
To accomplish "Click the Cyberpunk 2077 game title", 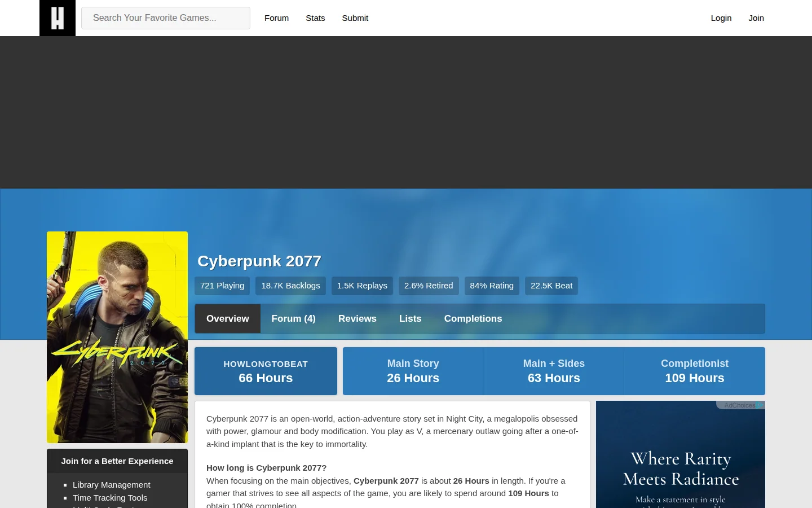I will coord(259,261).
